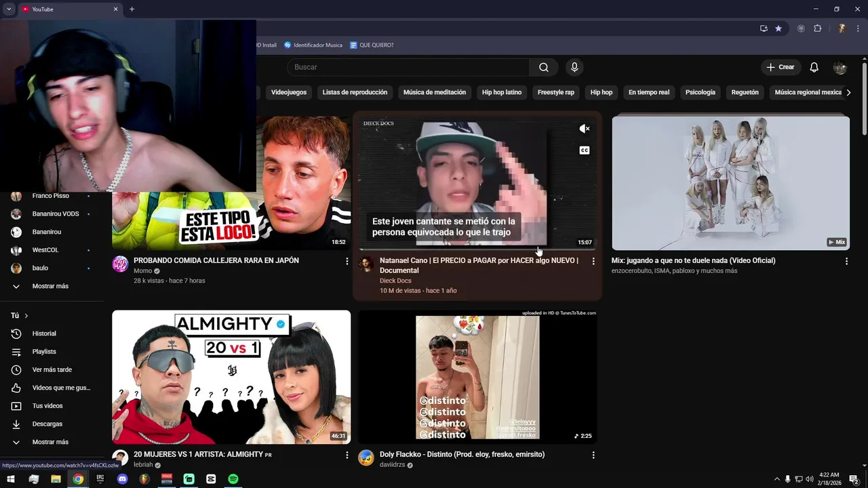
Task: Open options for the Natanael Cano video
Action: 593,261
